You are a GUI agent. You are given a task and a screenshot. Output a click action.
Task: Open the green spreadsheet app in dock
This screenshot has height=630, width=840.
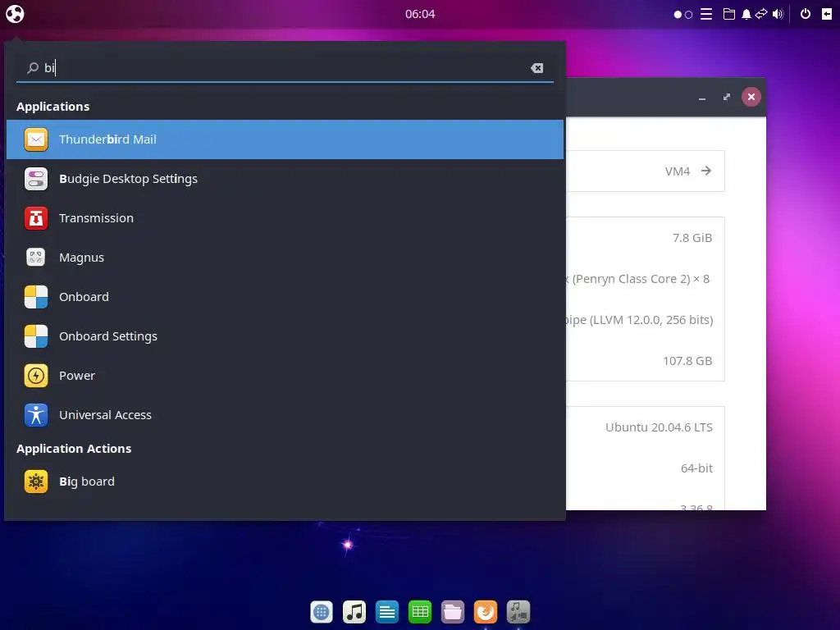419,612
